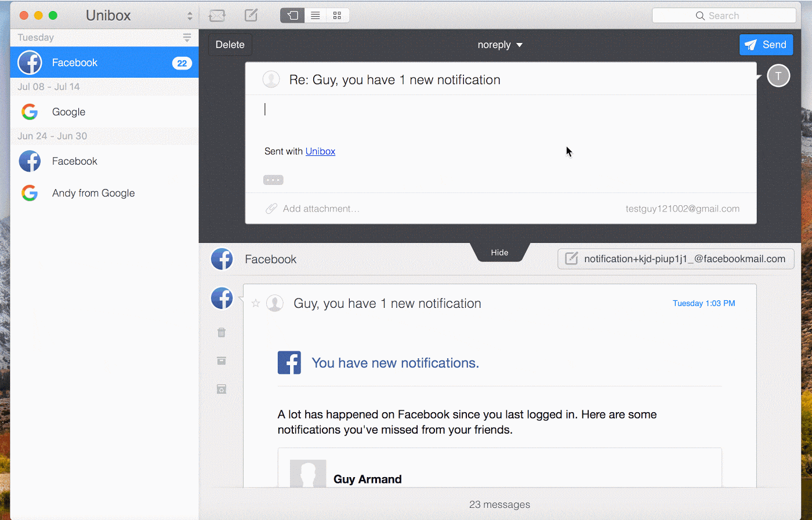
Task: Click the spam recycle box icon
Action: click(222, 389)
